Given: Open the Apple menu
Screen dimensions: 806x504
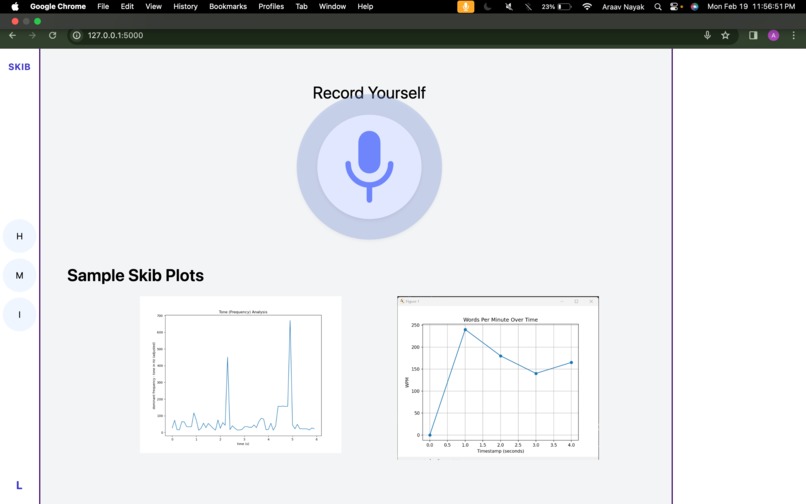Looking at the screenshot, I should [15, 7].
